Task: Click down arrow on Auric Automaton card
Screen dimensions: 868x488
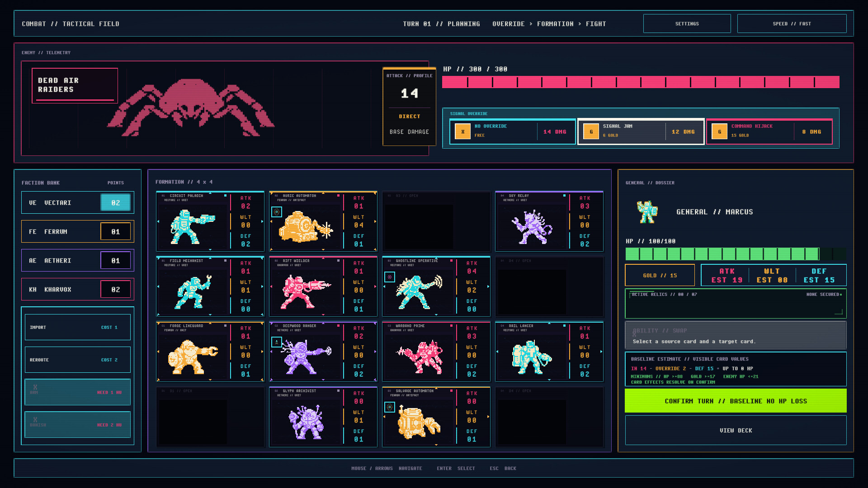Action: tap(323, 249)
